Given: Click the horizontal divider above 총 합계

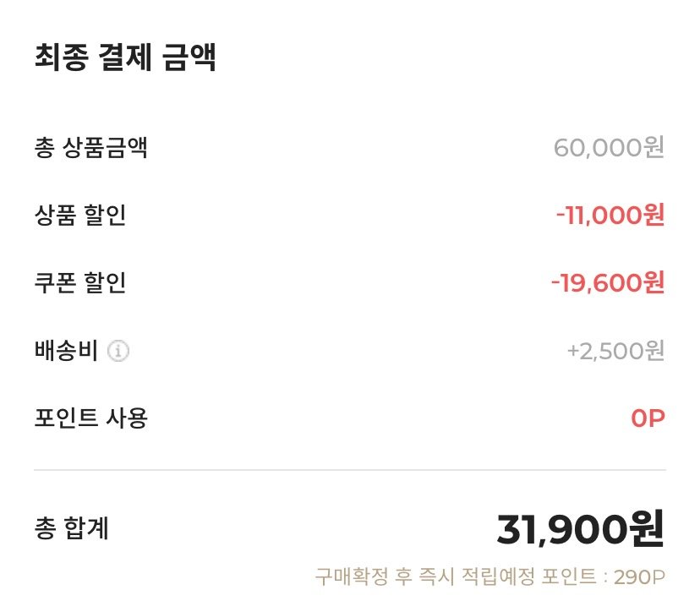Looking at the screenshot, I should (350, 469).
